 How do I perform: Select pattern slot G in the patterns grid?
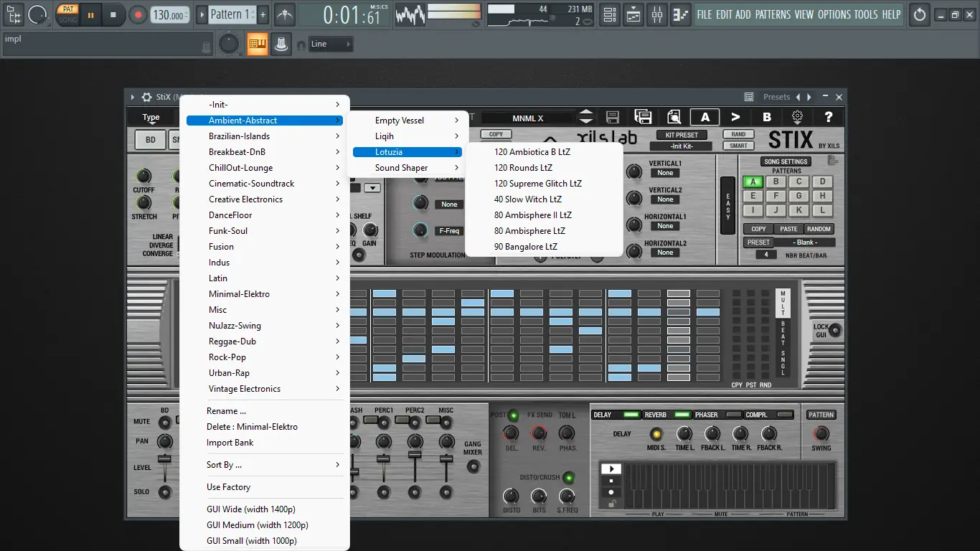pos(798,196)
